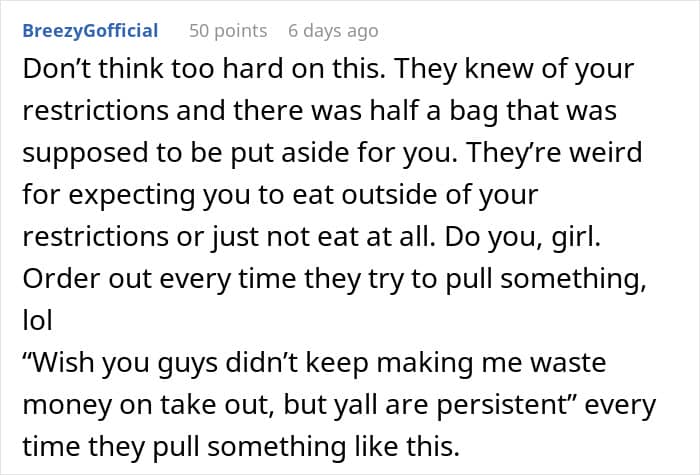Open BreezyGofficial's user profile
This screenshot has width=700, height=475.
[x=90, y=31]
